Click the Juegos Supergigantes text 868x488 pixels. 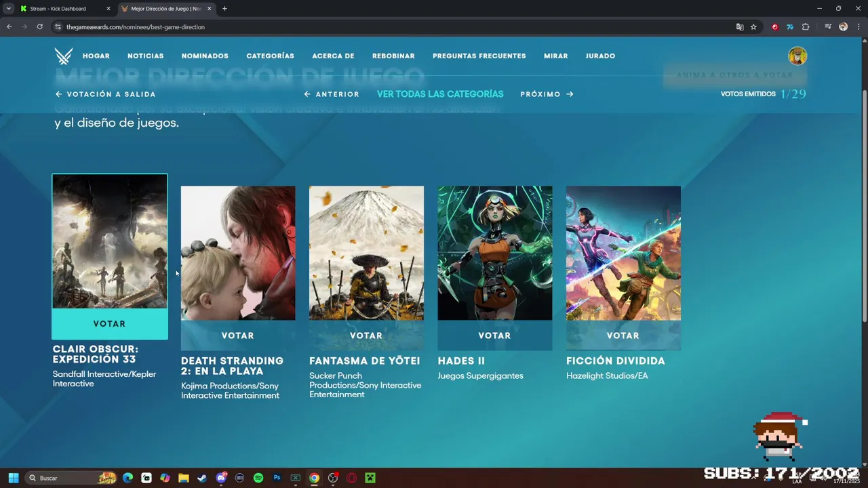(x=480, y=375)
